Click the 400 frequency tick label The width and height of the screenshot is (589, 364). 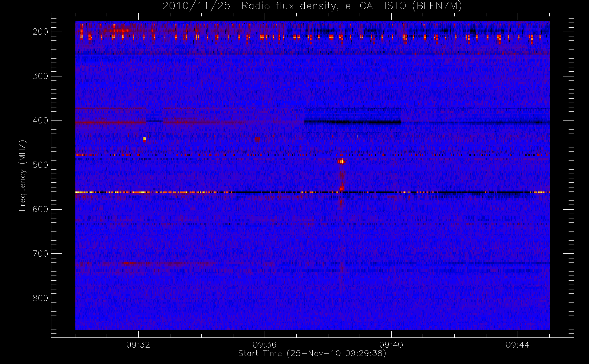tap(40, 120)
